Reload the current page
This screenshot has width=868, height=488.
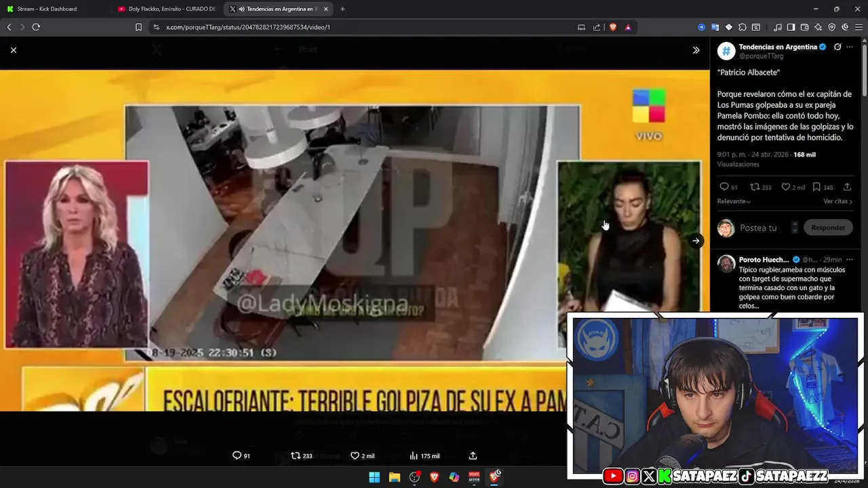click(x=36, y=27)
